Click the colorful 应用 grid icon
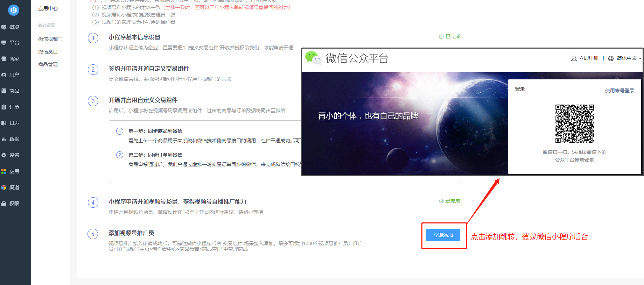This screenshot has width=644, height=285. coord(4,171)
